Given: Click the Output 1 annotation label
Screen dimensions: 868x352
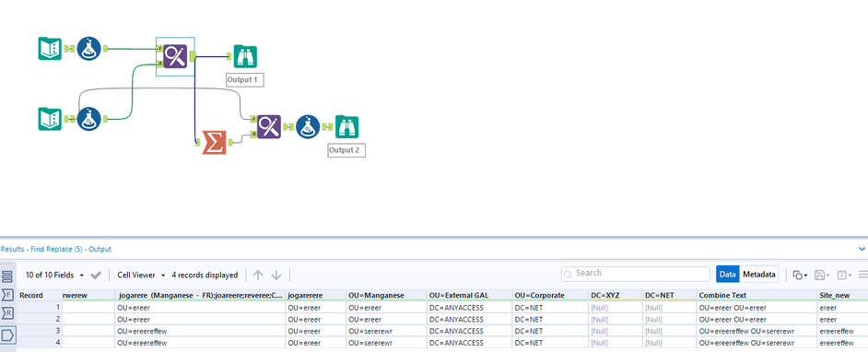Looking at the screenshot, I should (x=245, y=79).
